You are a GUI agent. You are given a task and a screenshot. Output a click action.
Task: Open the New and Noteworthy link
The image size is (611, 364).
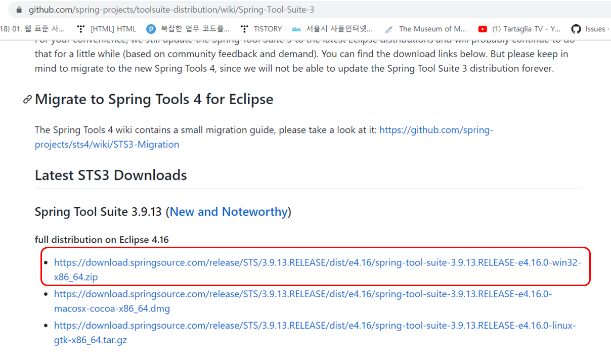(x=229, y=211)
